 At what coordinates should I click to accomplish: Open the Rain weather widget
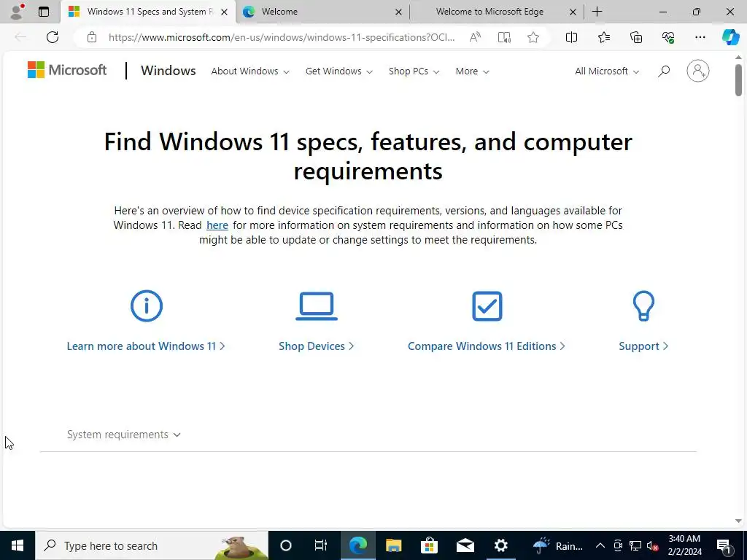pyautogui.click(x=557, y=545)
